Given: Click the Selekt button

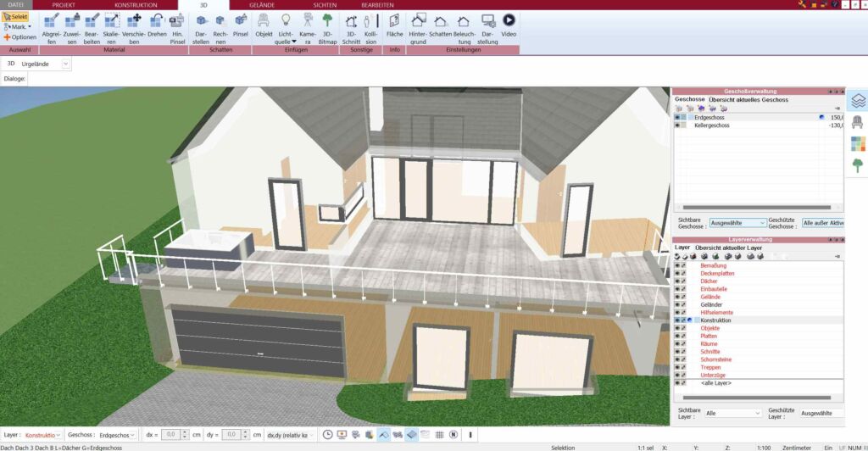Looking at the screenshot, I should (15, 17).
